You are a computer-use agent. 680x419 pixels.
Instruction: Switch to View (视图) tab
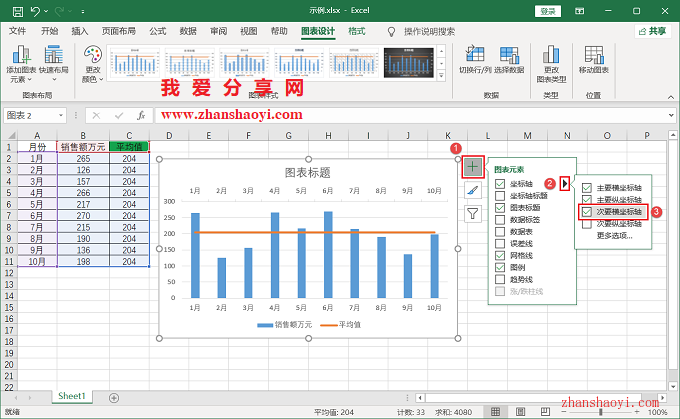(x=248, y=31)
